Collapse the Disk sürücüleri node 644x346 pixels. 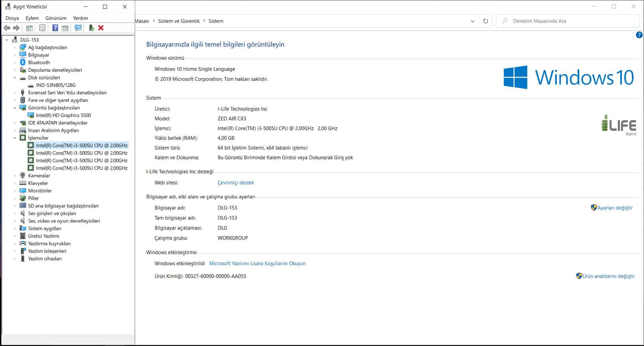pyautogui.click(x=14, y=77)
